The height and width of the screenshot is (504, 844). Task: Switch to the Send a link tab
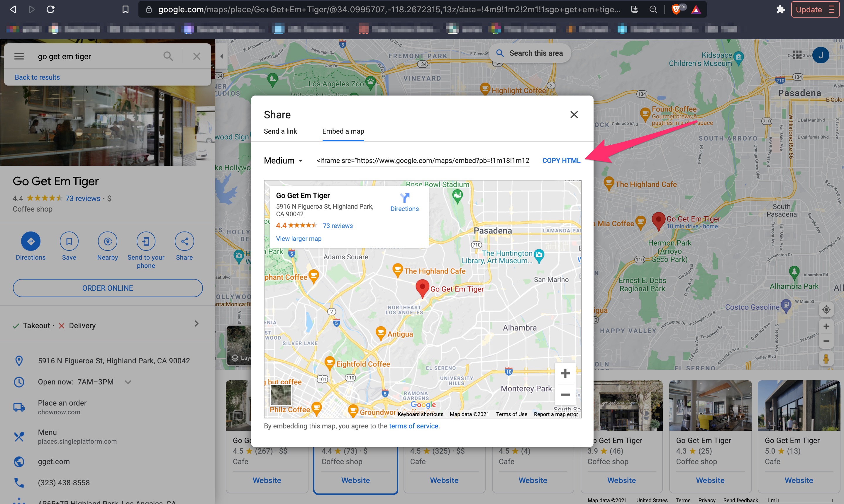[280, 132]
